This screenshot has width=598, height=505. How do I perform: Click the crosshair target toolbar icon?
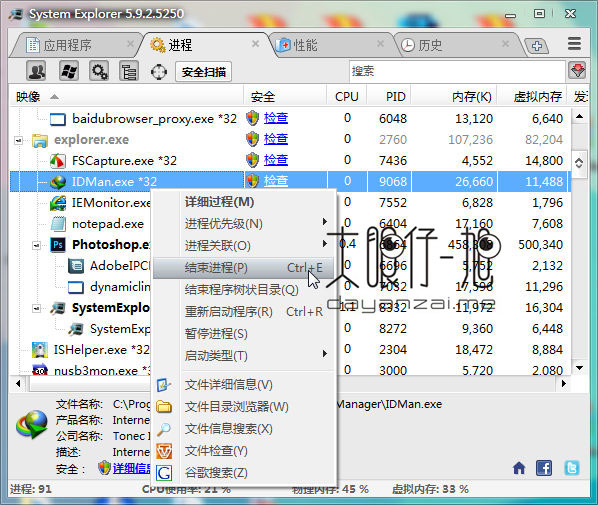pos(159,72)
